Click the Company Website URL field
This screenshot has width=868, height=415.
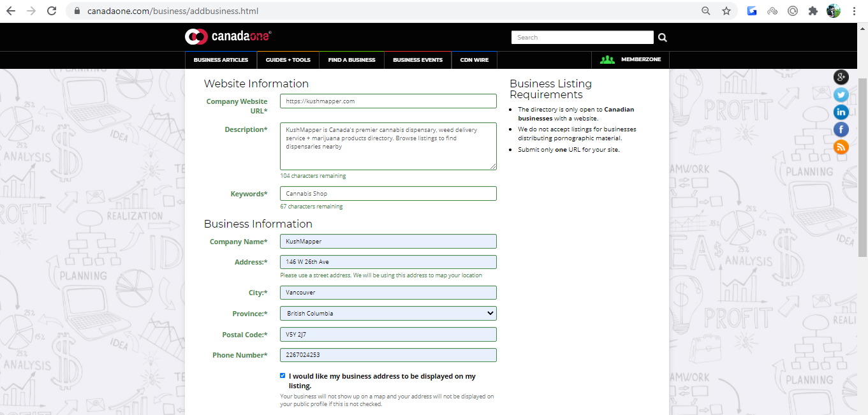[x=388, y=101]
